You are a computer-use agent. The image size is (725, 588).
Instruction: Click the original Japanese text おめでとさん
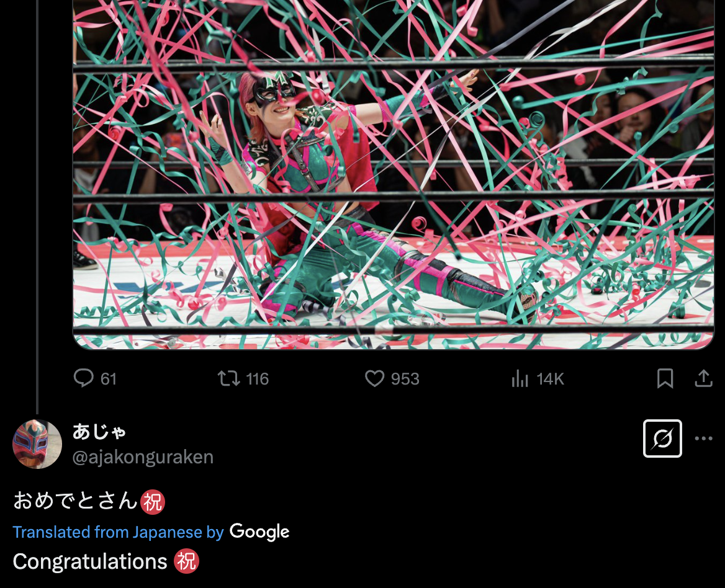(75, 501)
